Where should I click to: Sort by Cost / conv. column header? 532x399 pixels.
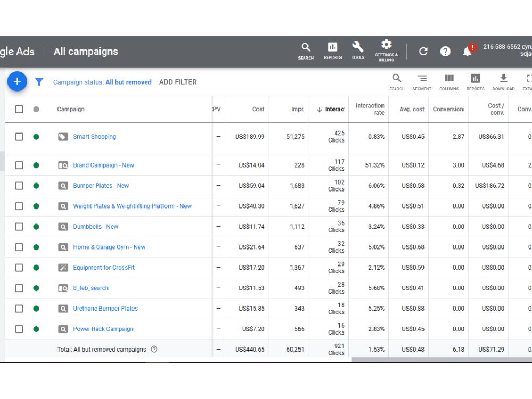pos(496,109)
